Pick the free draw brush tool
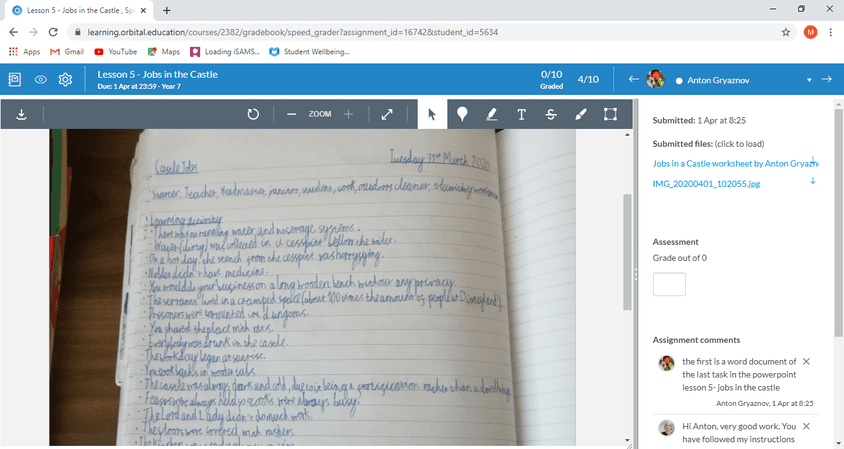Image resolution: width=844 pixels, height=449 pixels. (581, 114)
